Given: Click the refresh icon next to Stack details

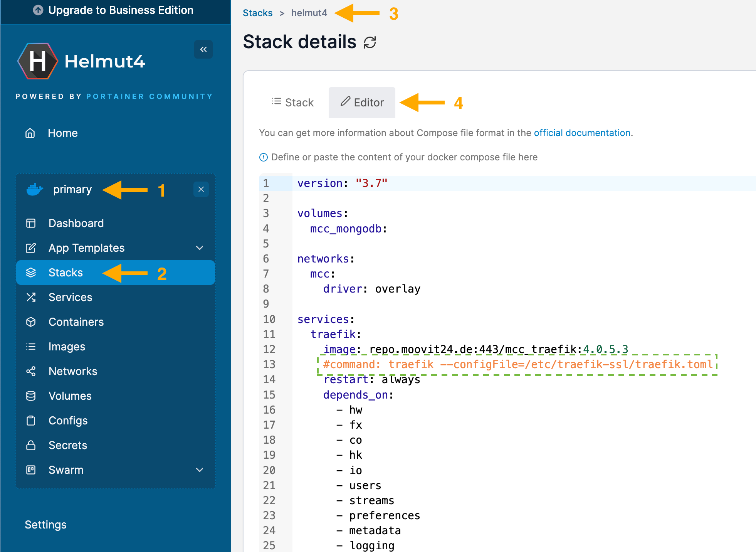Looking at the screenshot, I should point(370,42).
